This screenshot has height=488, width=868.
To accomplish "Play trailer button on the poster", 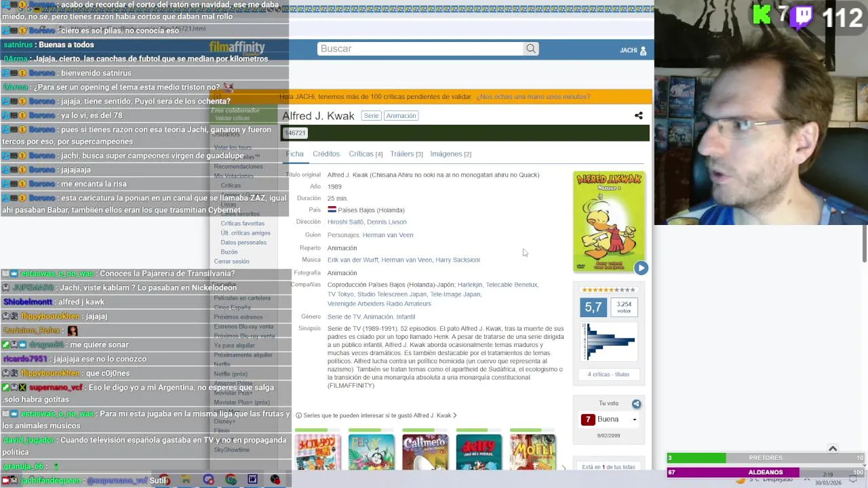I will [641, 268].
